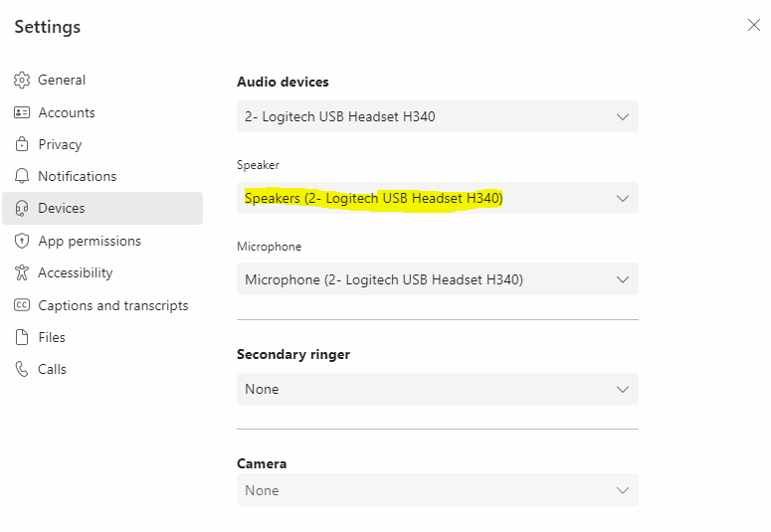Click the Secondary ringer chevron

[x=623, y=390]
